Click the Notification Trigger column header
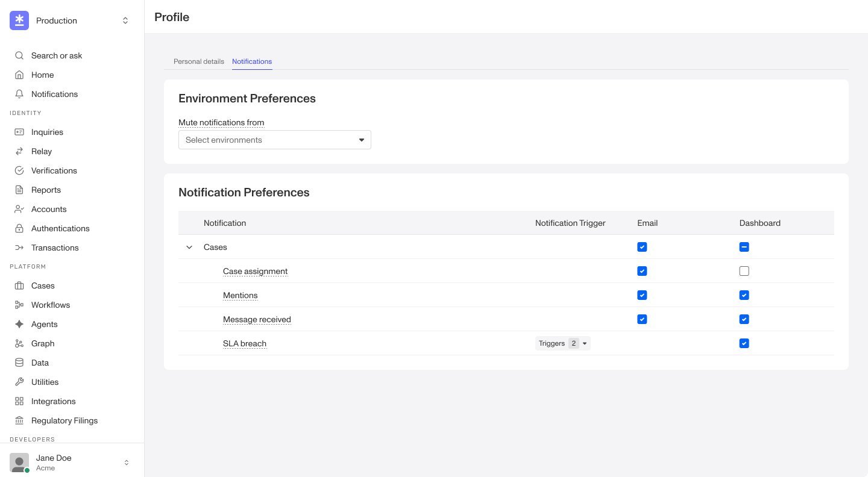 coord(570,223)
